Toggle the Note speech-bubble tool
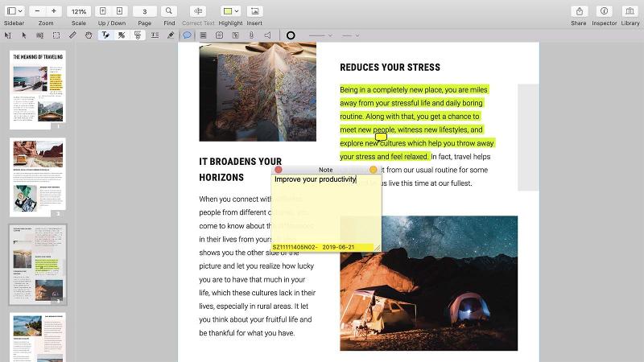Viewport: 644px width, 362px height. tap(187, 35)
